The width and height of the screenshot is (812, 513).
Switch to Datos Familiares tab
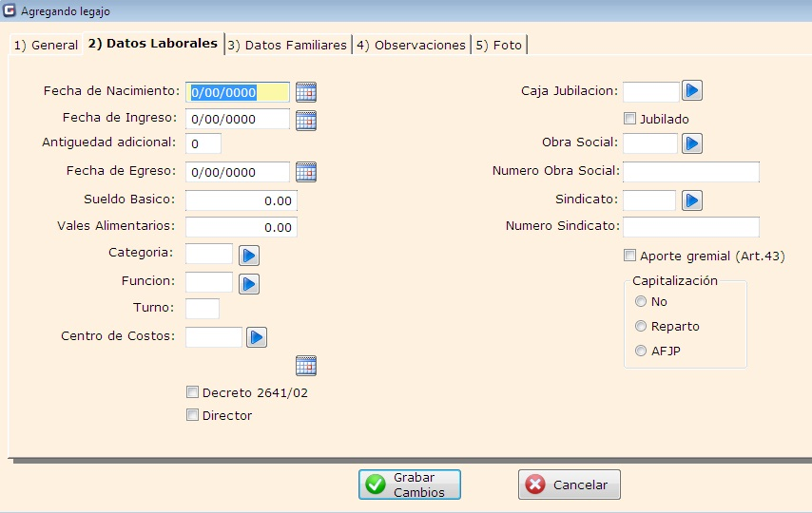(288, 45)
